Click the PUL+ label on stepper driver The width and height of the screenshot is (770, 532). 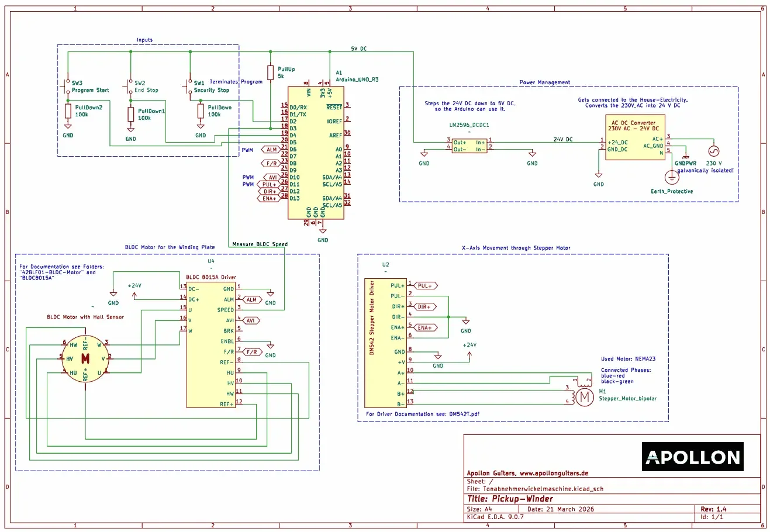(x=426, y=286)
